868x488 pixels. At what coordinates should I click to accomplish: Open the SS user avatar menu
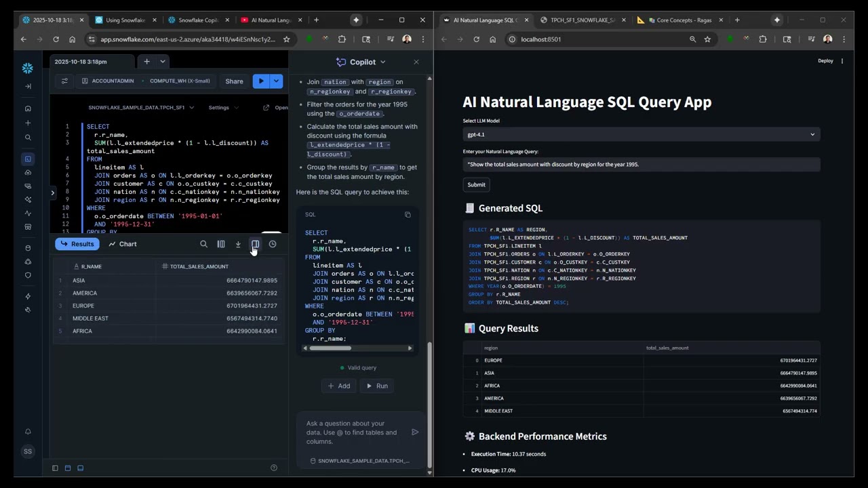pos(28,451)
